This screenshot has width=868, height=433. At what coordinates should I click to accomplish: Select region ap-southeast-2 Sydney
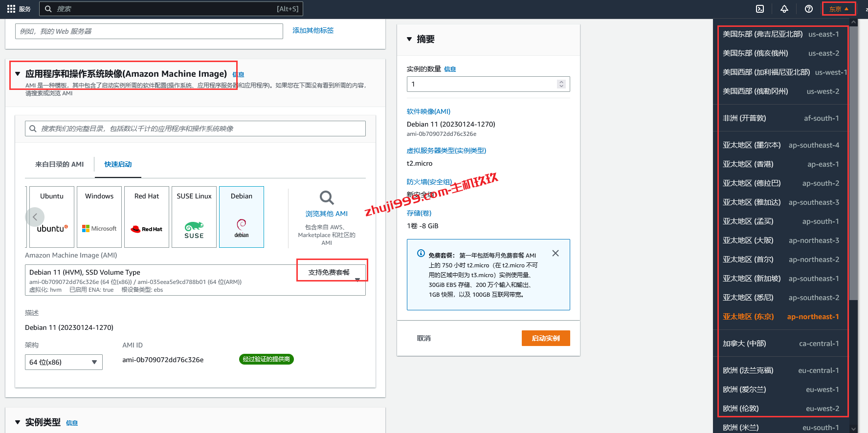[780, 298]
